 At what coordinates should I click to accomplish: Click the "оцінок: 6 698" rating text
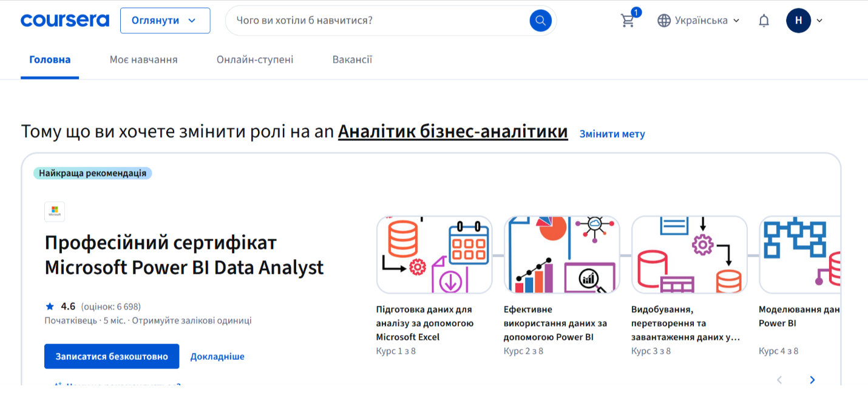pos(110,306)
